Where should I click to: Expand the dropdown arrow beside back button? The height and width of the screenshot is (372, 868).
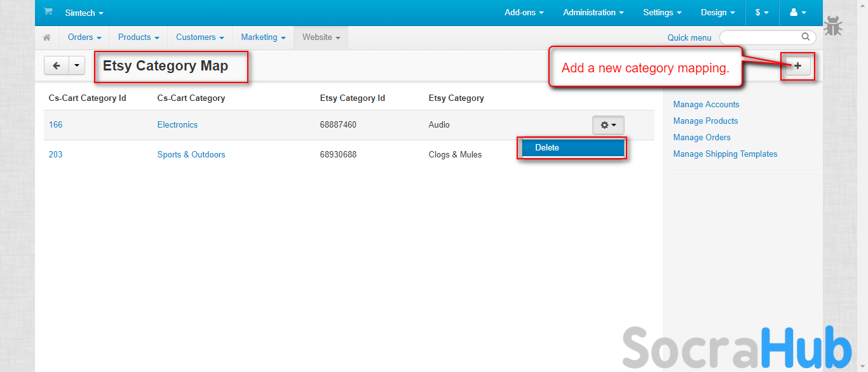coord(77,65)
